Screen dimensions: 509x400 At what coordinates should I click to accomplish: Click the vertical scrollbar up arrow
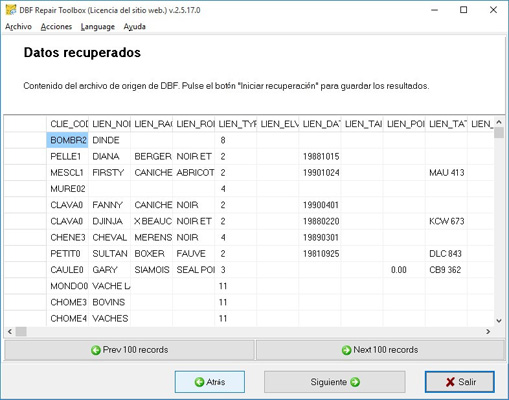pos(499,122)
